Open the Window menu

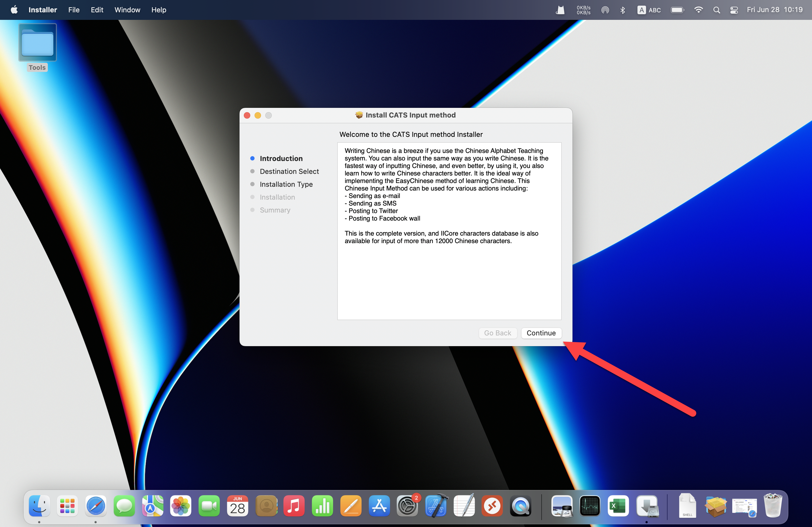(x=127, y=10)
